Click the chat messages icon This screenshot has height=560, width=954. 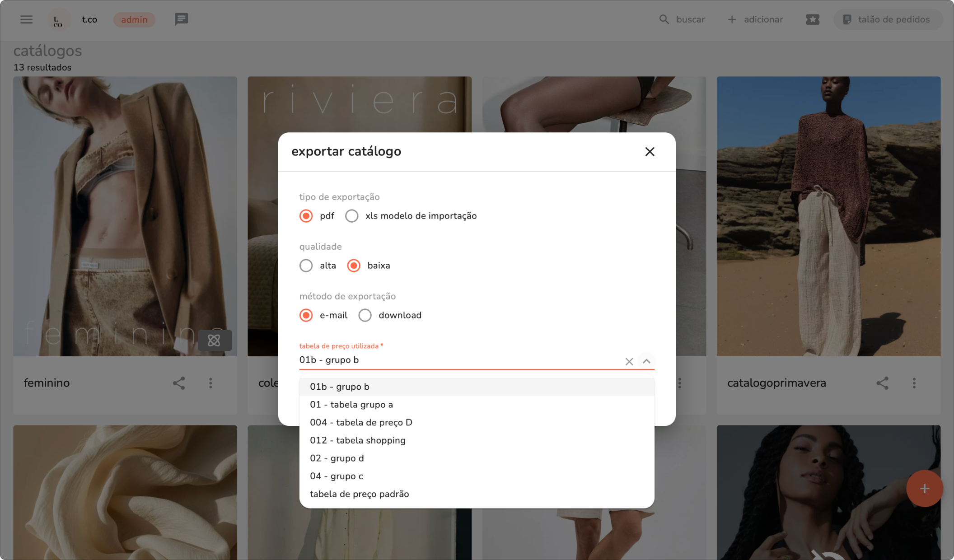(x=181, y=19)
